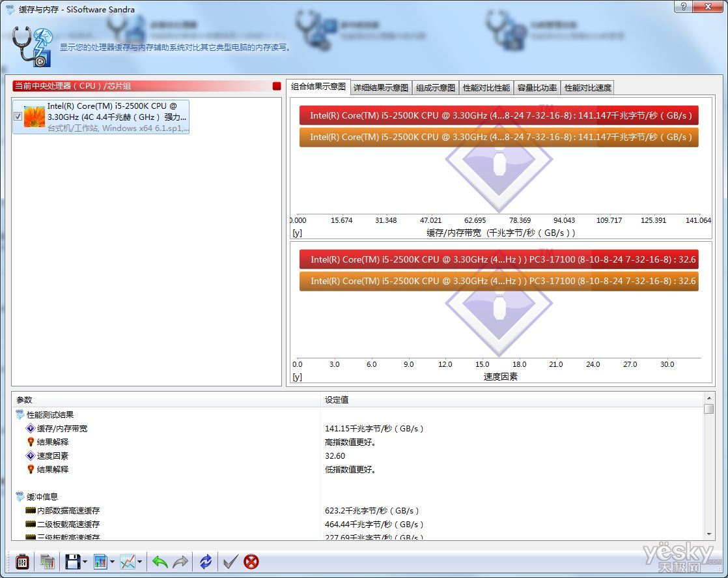Open the options icon with sliders in toolbar
The image size is (728, 578).
(x=22, y=562)
